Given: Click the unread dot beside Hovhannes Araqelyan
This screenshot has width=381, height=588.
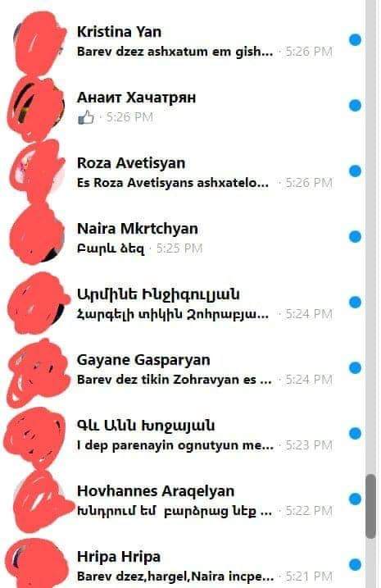Looking at the screenshot, I should pos(355,499).
